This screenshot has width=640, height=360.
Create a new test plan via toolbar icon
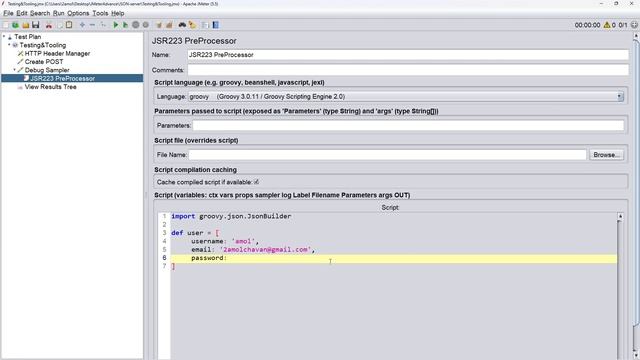coord(6,25)
